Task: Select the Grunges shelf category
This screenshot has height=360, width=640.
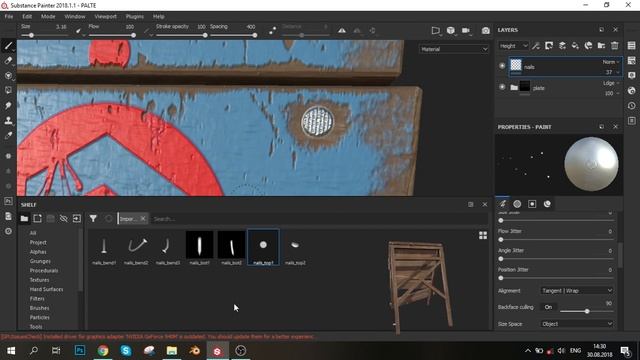Action: pos(40,261)
